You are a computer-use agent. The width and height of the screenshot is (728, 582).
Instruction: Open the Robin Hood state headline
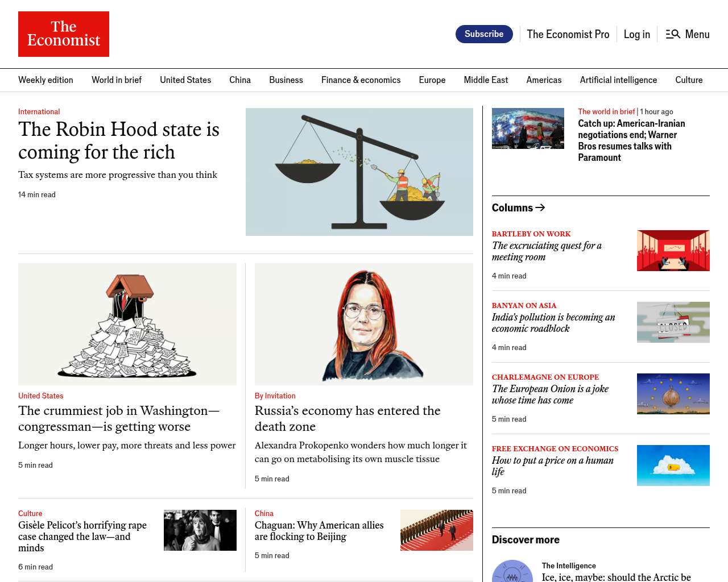(119, 140)
